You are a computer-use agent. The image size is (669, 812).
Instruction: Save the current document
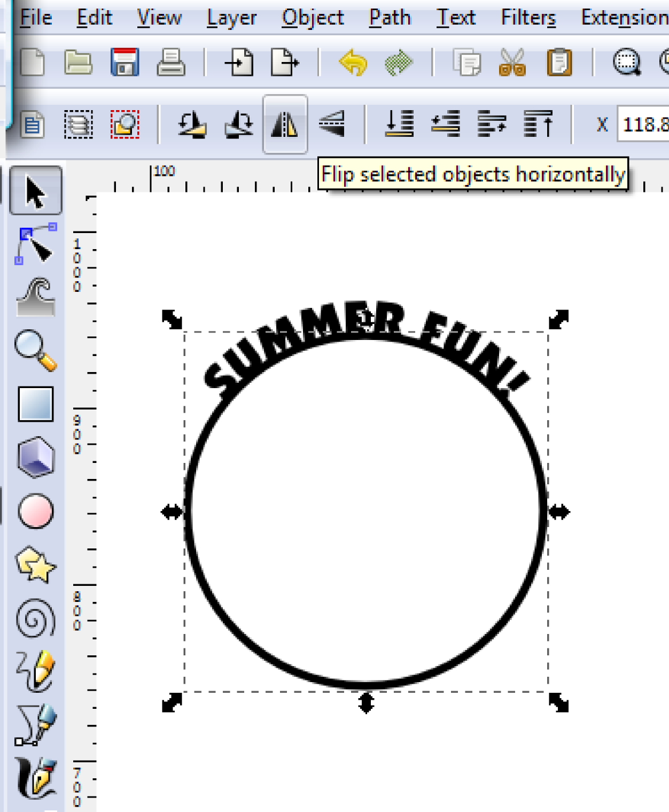pyautogui.click(x=125, y=64)
